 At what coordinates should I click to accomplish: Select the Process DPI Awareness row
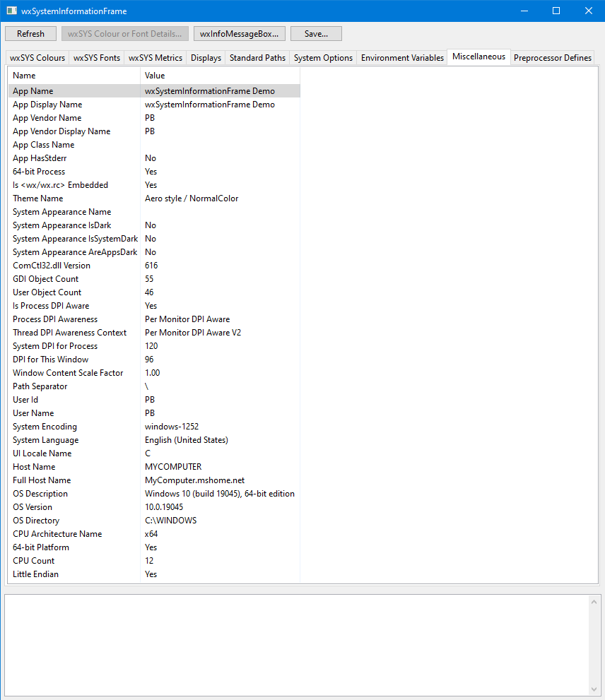pos(154,319)
